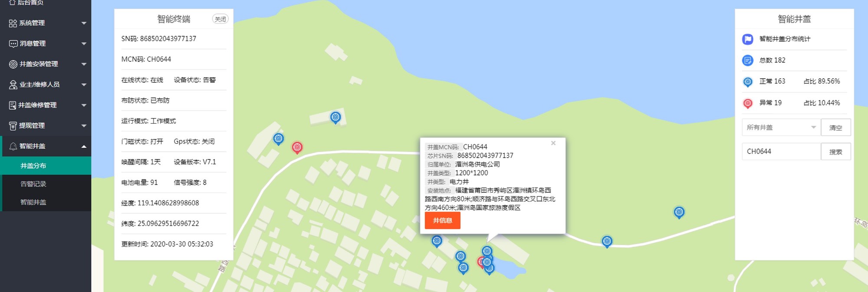This screenshot has height=292, width=868.
Task: Click the blue normal status icon
Action: [747, 82]
